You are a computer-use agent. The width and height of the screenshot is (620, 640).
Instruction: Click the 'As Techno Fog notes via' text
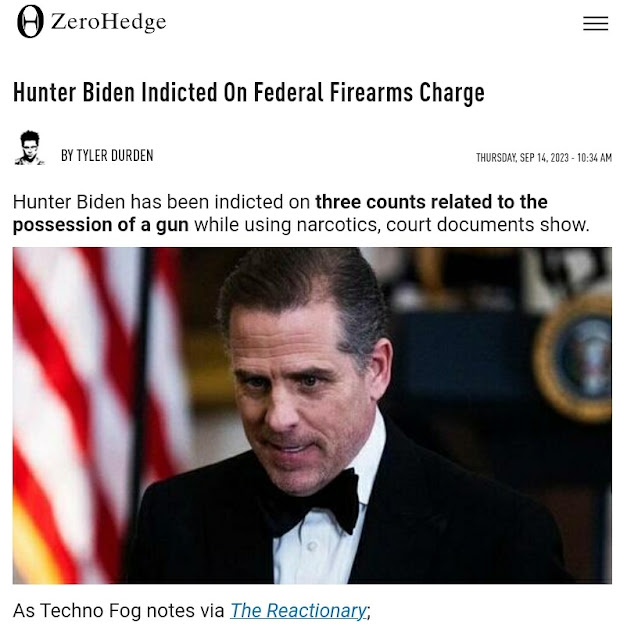[x=118, y=611]
